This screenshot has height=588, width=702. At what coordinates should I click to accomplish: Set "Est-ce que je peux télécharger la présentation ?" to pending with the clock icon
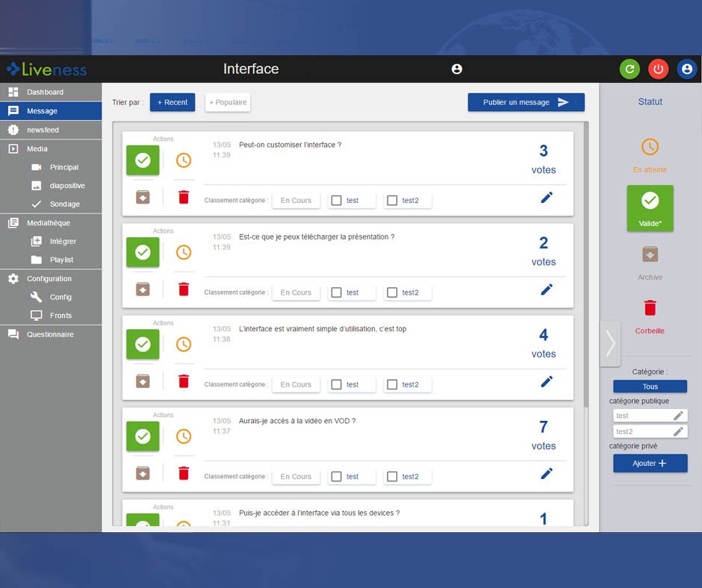click(x=184, y=252)
